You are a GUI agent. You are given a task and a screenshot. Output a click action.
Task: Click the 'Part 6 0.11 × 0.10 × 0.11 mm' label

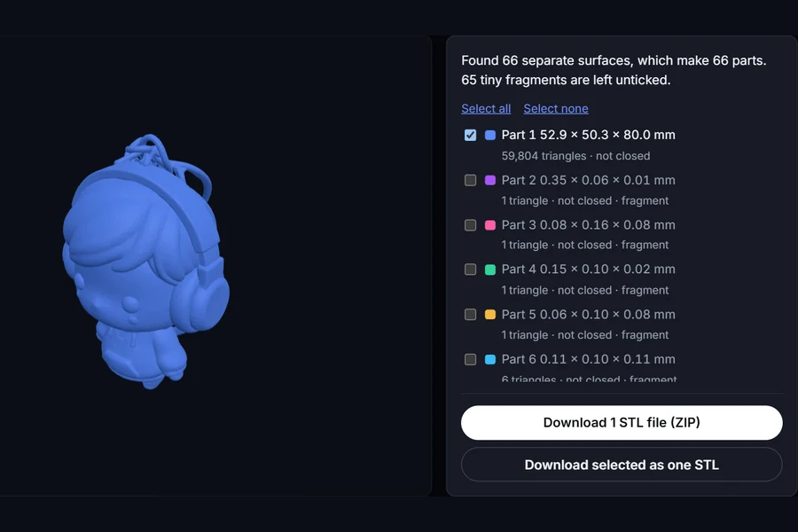589,359
